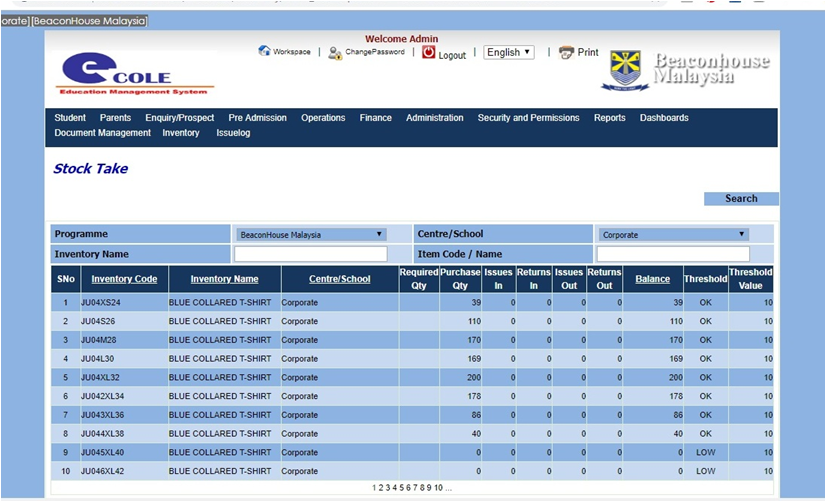Click the Workspace home icon
This screenshot has height=502, width=826.
point(264,51)
